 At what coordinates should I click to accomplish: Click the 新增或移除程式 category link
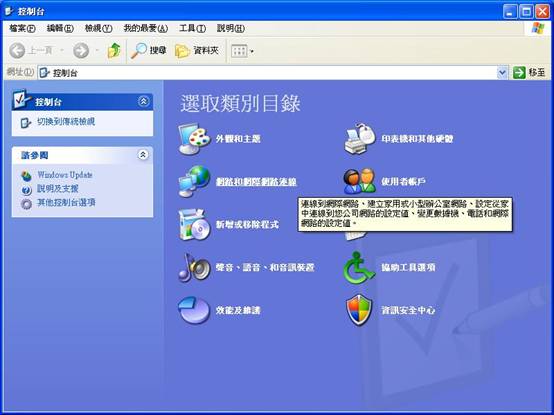coord(247,224)
